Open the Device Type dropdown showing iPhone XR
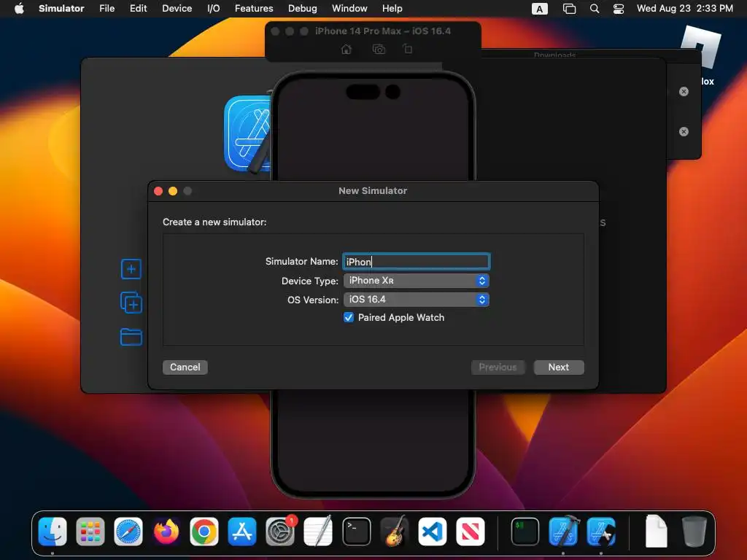Image resolution: width=747 pixels, height=560 pixels. 416,281
